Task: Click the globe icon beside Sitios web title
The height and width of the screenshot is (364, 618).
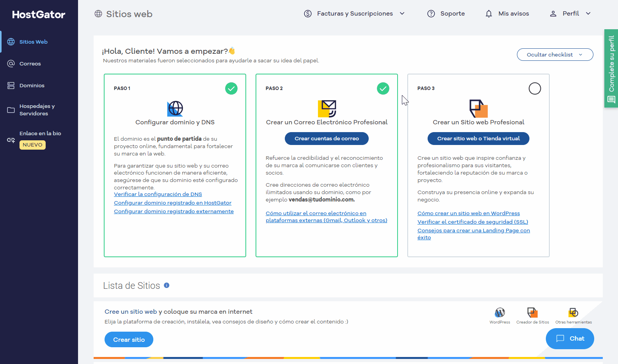Action: (98, 14)
